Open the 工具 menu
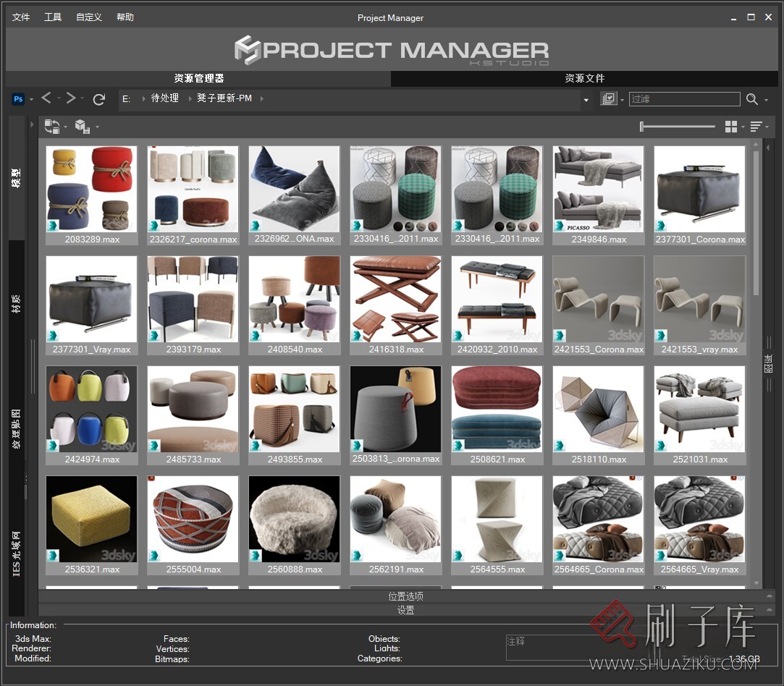 pos(53,17)
